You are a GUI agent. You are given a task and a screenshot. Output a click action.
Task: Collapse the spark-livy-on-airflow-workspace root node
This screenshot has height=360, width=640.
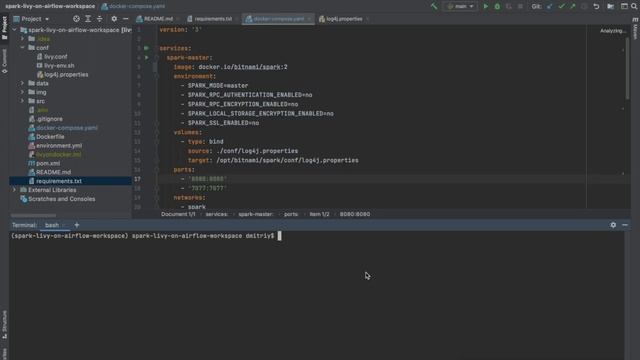click(x=15, y=30)
